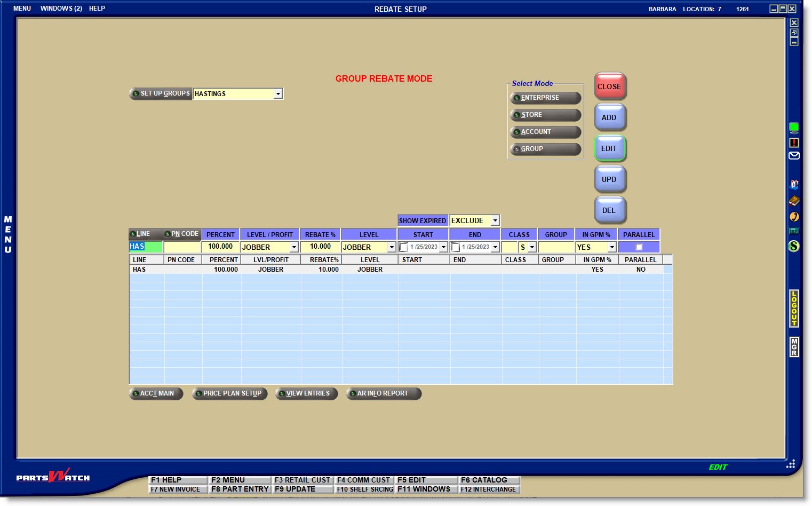Enable the PARALLEL checkbox
Image resolution: width=812 pixels, height=506 pixels.
pyautogui.click(x=639, y=247)
